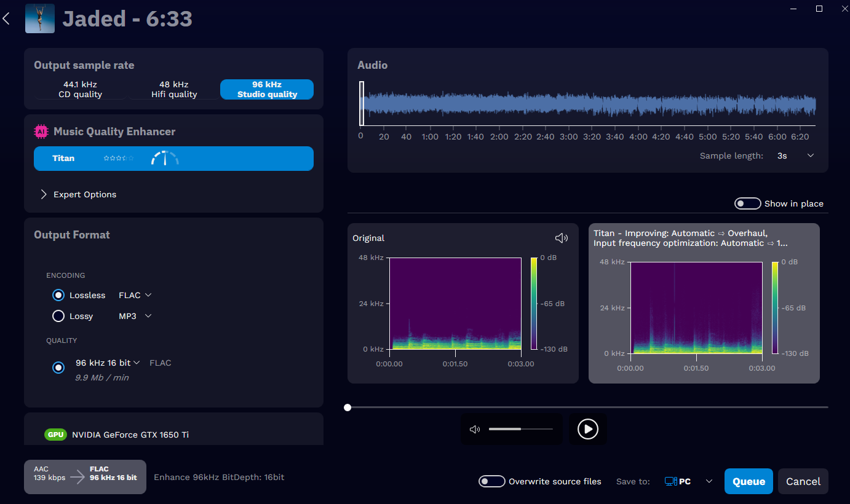Click the Queue button

[x=749, y=481]
